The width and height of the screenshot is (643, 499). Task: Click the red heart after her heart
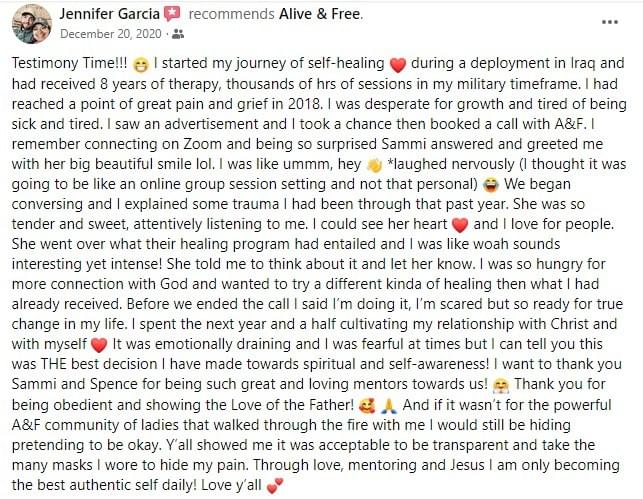pos(460,225)
